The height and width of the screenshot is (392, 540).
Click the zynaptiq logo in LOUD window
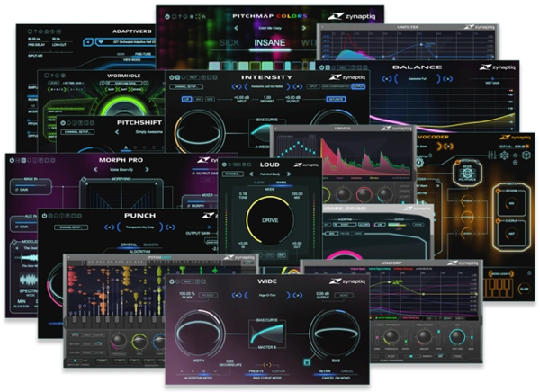point(306,165)
